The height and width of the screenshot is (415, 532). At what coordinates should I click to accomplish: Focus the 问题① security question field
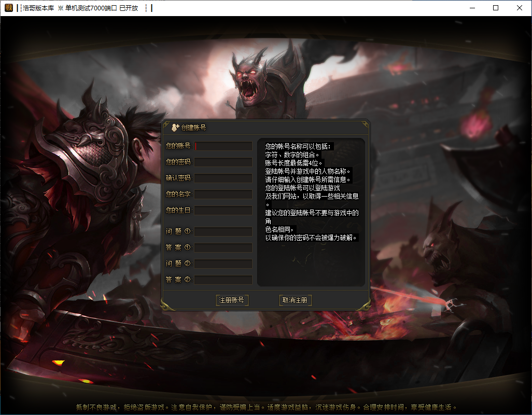pyautogui.click(x=223, y=231)
